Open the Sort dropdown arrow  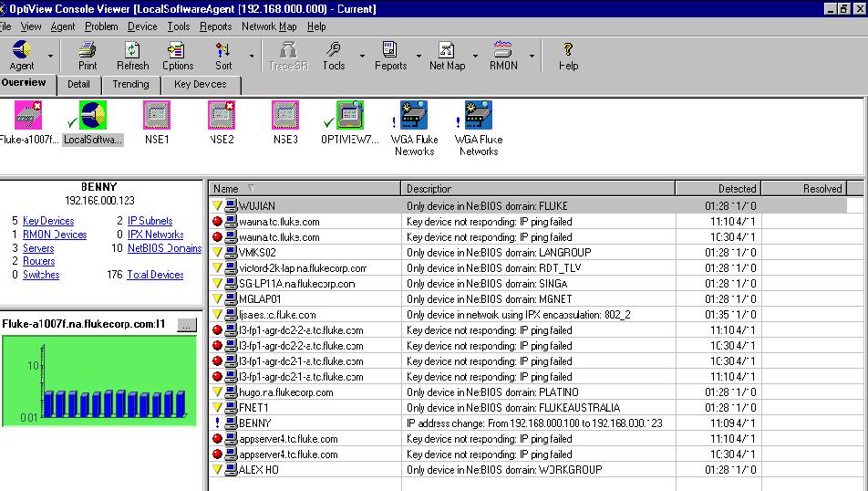(x=252, y=57)
